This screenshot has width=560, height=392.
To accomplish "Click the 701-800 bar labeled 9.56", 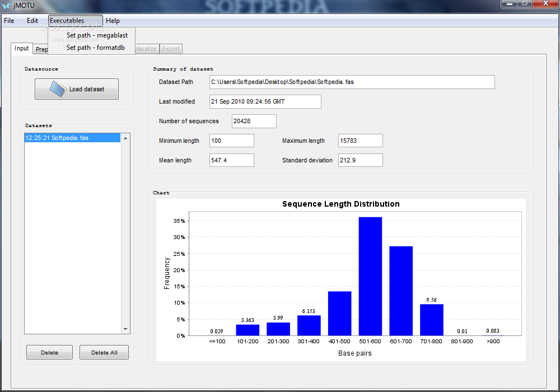I will [431, 320].
